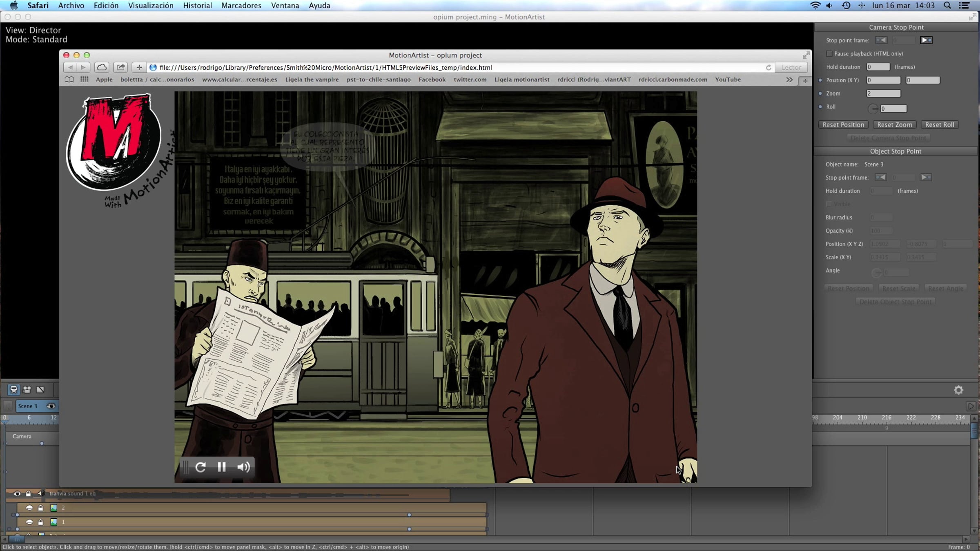Open the Marcadores menu
The image size is (980, 551).
pyautogui.click(x=241, y=5)
